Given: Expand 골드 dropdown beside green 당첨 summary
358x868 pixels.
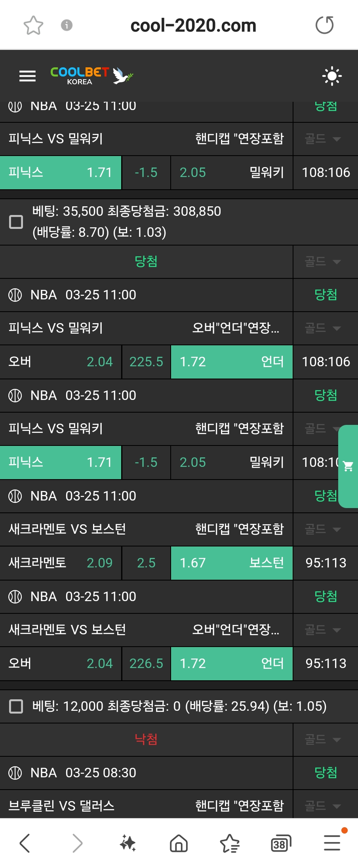Looking at the screenshot, I should pos(323,261).
